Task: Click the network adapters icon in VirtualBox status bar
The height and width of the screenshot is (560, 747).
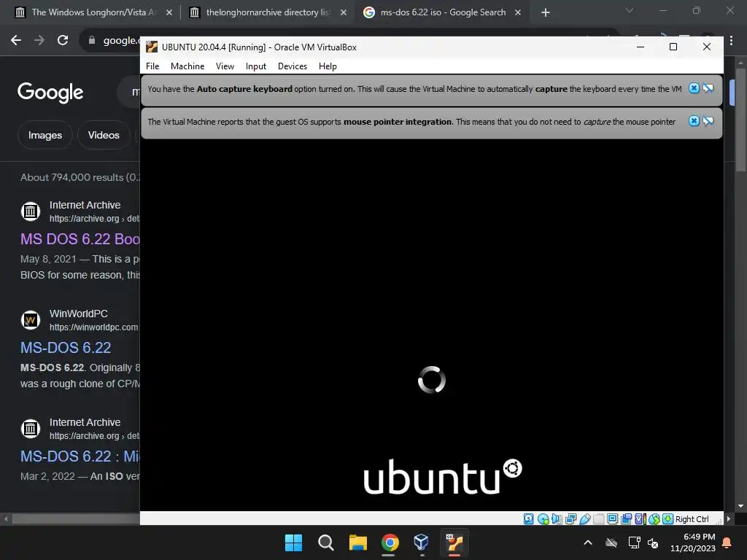Action: point(570,519)
